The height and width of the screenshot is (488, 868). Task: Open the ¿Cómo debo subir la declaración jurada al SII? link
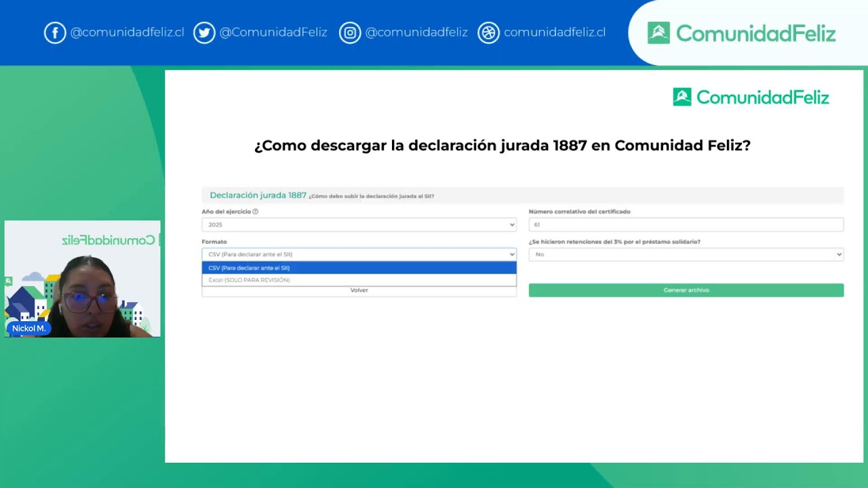click(x=372, y=197)
